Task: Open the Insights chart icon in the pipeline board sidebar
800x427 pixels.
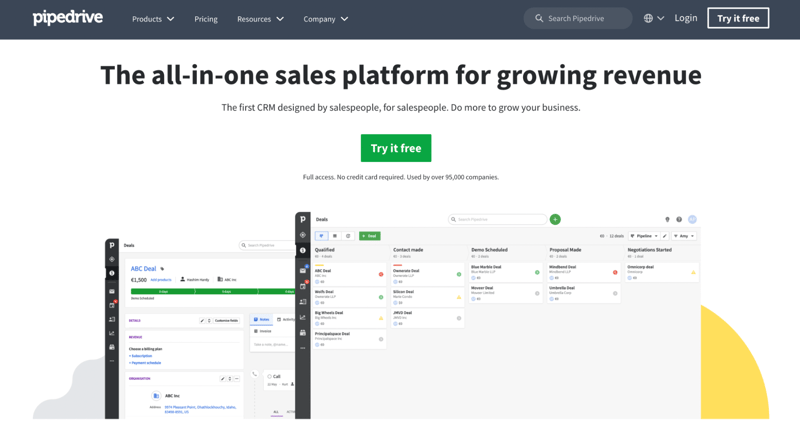Action: [x=303, y=317]
